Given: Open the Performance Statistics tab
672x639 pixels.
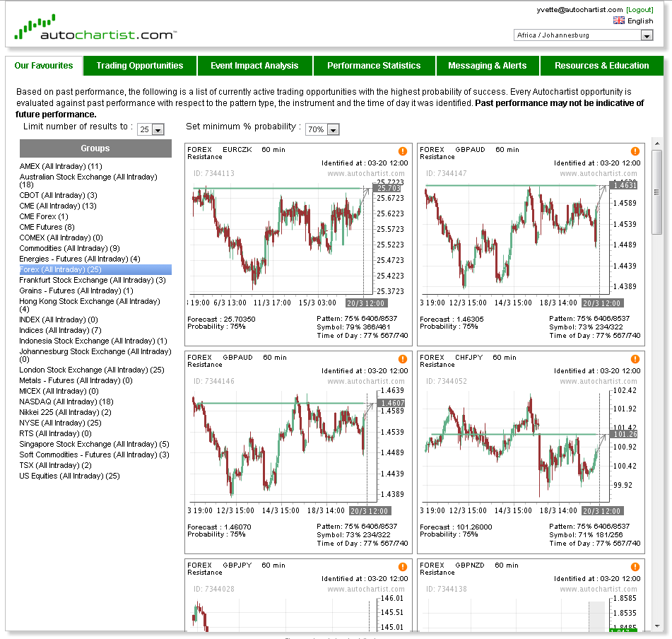Looking at the screenshot, I should [374, 66].
